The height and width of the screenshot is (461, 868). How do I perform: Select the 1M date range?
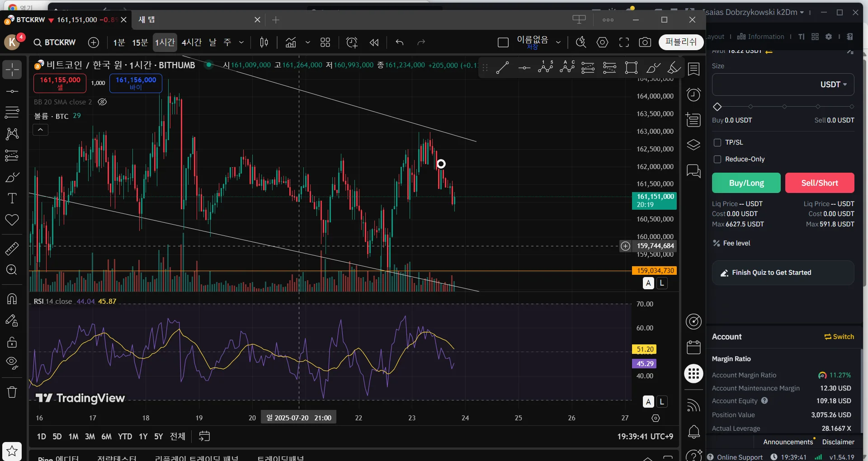tap(73, 437)
